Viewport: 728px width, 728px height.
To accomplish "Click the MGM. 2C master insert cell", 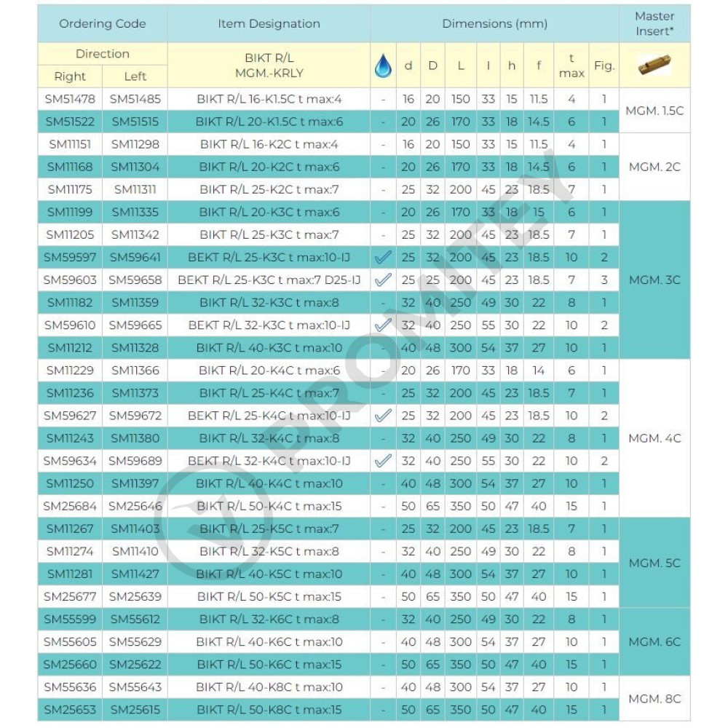I will tap(654, 167).
